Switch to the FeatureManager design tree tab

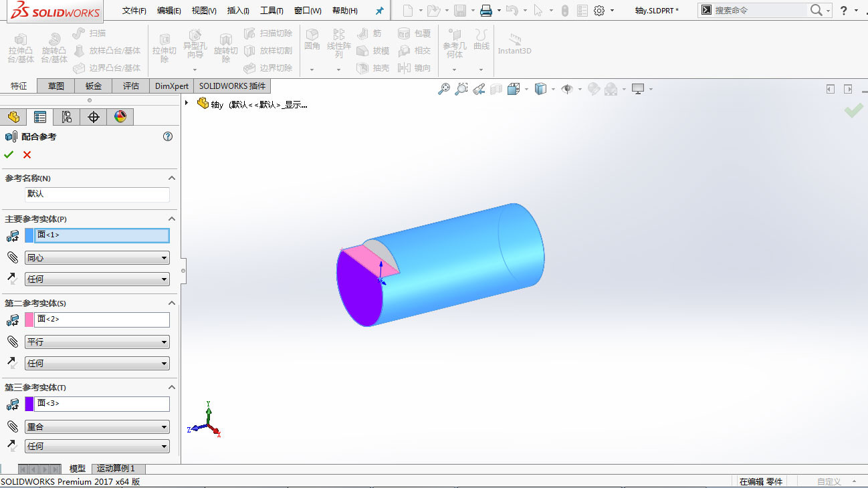[13, 117]
